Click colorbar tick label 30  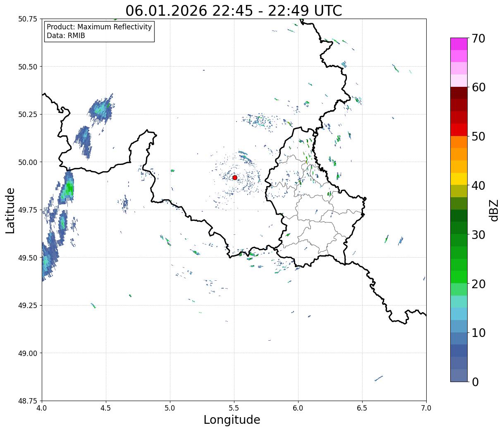click(x=478, y=235)
